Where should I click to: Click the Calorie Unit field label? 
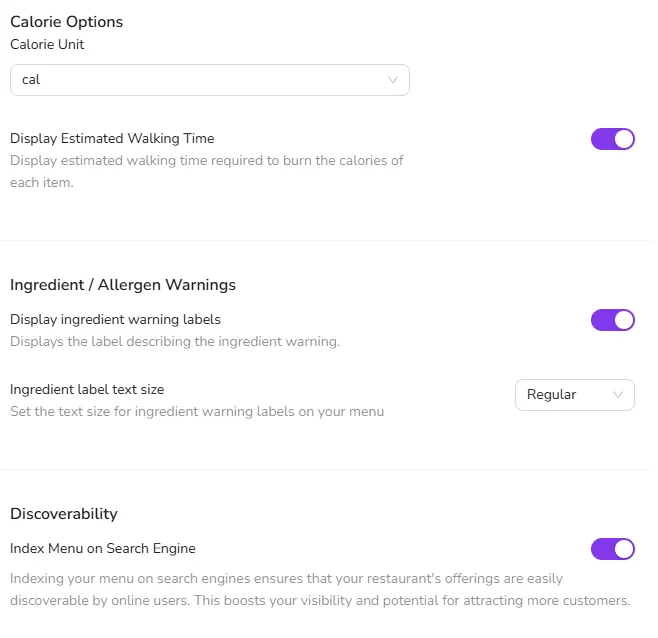click(x=47, y=45)
